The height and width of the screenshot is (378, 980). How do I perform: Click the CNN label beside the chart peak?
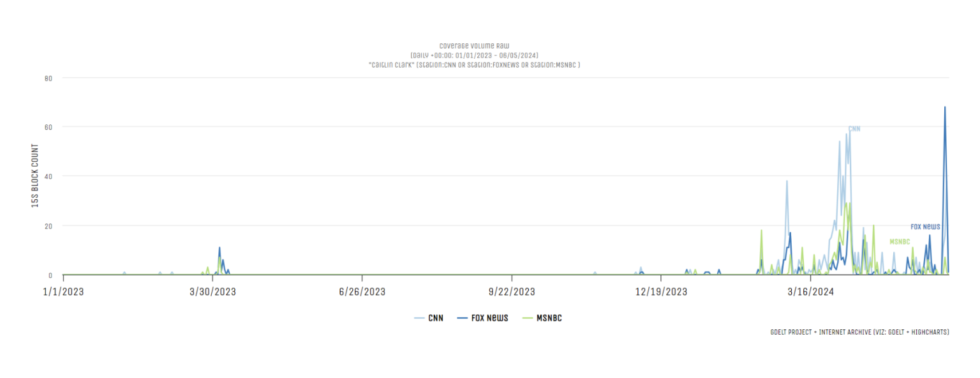[854, 129]
